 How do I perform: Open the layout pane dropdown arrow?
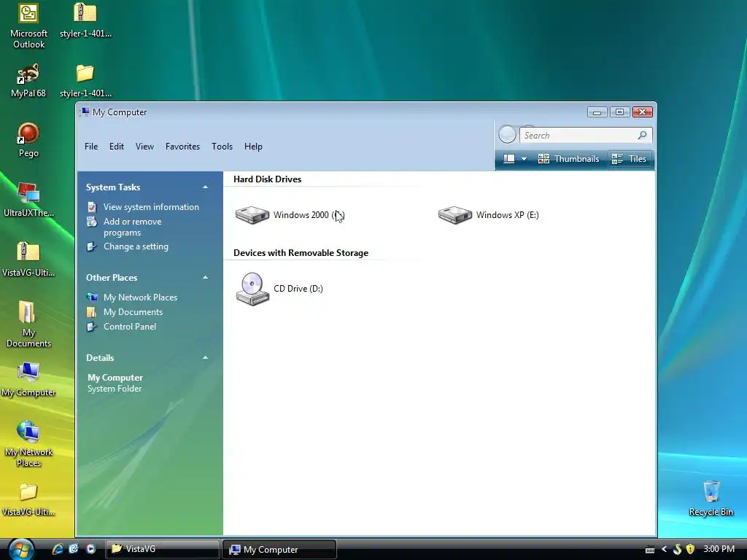(x=524, y=159)
